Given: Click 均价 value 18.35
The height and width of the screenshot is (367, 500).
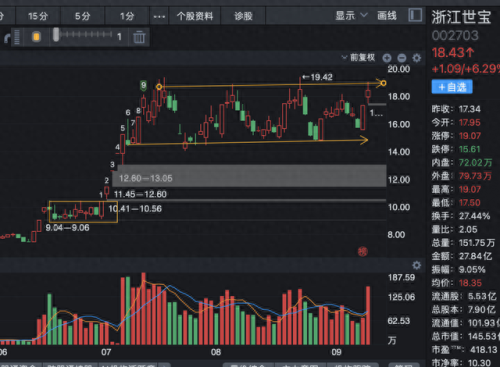Looking at the screenshot, I should pyautogui.click(x=470, y=283).
